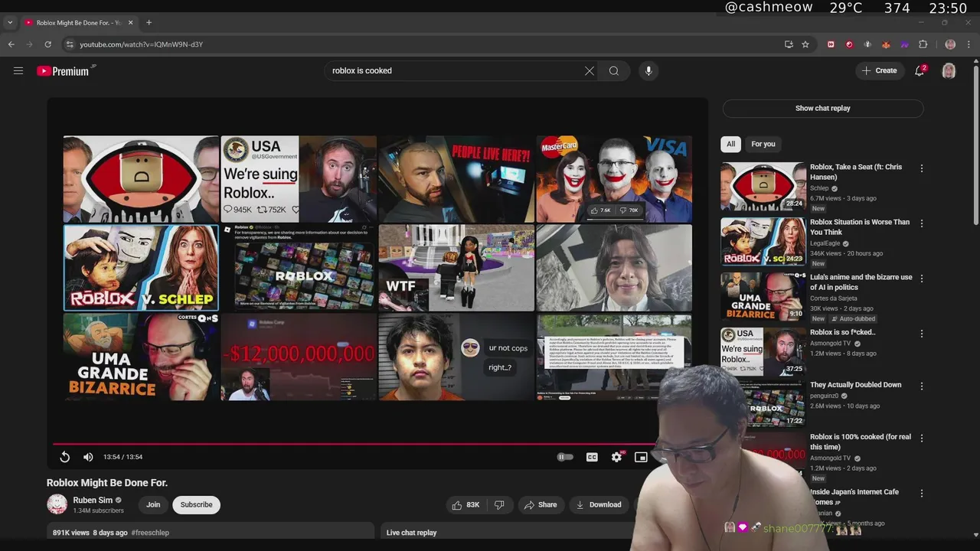Open the Chrome extensions puzzle icon
Image resolution: width=980 pixels, height=551 pixels.
(x=923, y=44)
